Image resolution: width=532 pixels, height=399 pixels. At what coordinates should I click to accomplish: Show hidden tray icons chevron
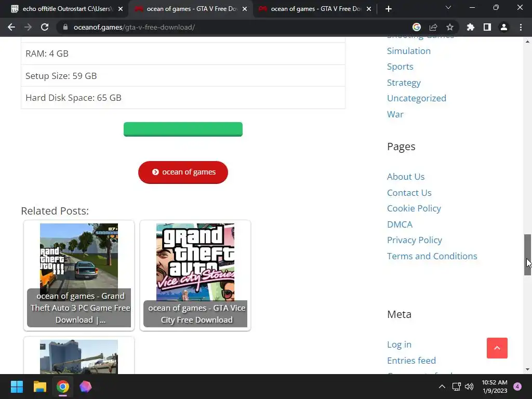pos(442,387)
